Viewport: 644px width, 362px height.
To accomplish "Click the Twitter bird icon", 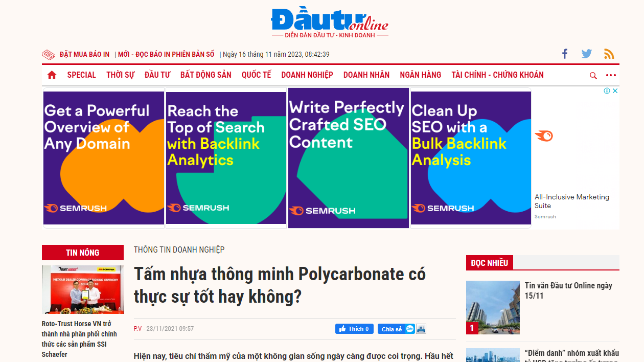I will [586, 54].
